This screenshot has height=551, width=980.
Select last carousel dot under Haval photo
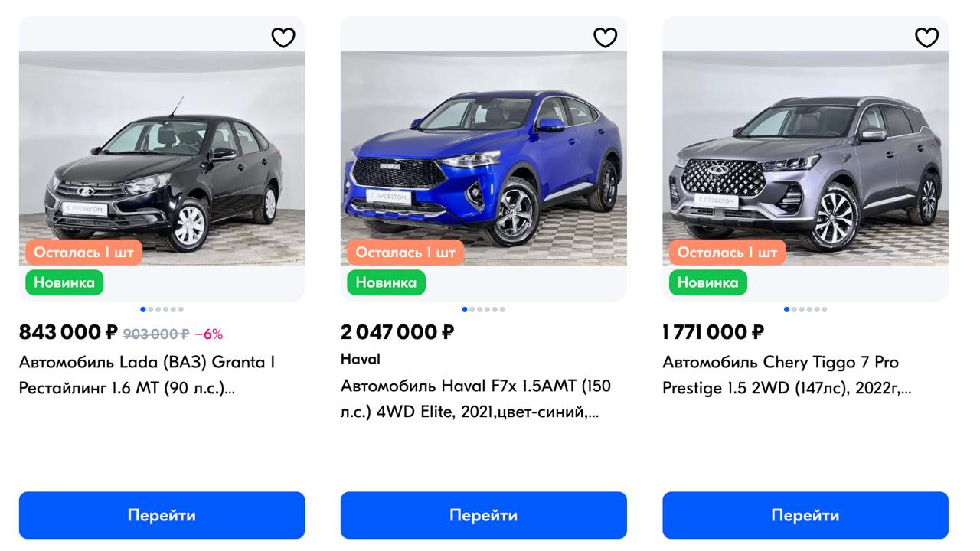pos(502,309)
